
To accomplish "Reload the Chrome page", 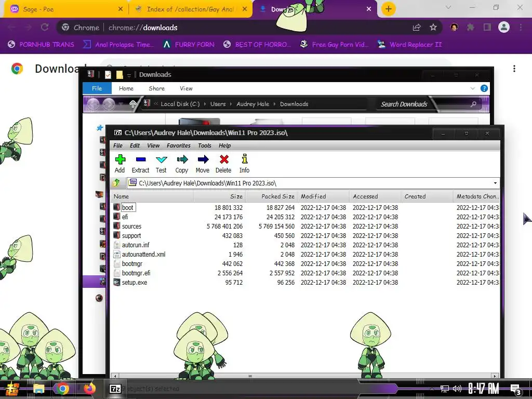I will point(45,28).
